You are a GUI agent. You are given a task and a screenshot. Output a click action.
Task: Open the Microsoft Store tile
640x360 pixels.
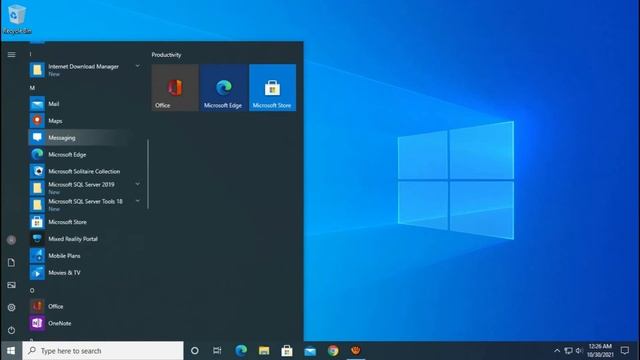point(272,87)
